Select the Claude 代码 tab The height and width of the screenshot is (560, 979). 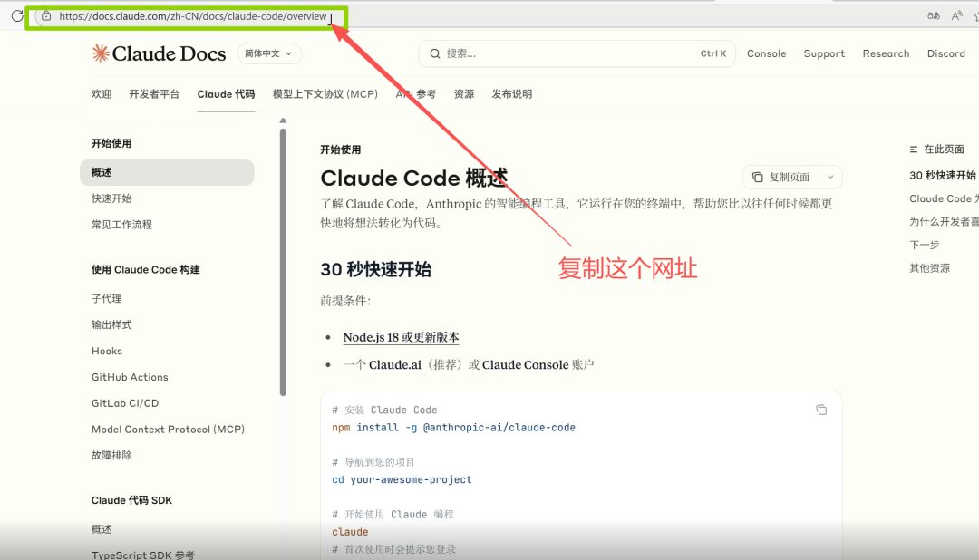pyautogui.click(x=226, y=94)
